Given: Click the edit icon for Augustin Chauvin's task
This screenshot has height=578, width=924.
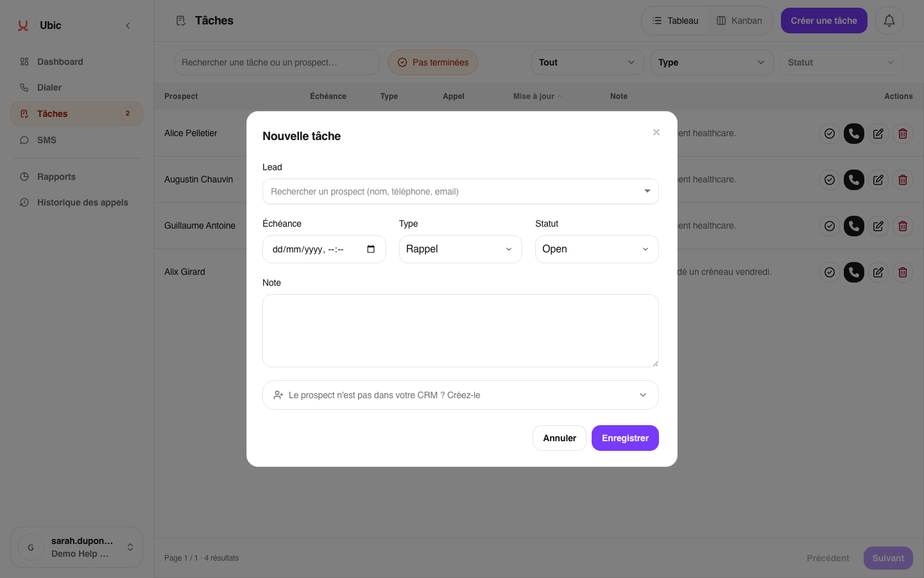Looking at the screenshot, I should point(878,180).
